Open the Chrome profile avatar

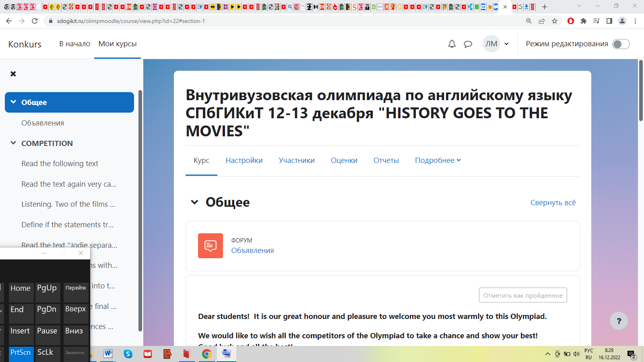[x=622, y=21]
